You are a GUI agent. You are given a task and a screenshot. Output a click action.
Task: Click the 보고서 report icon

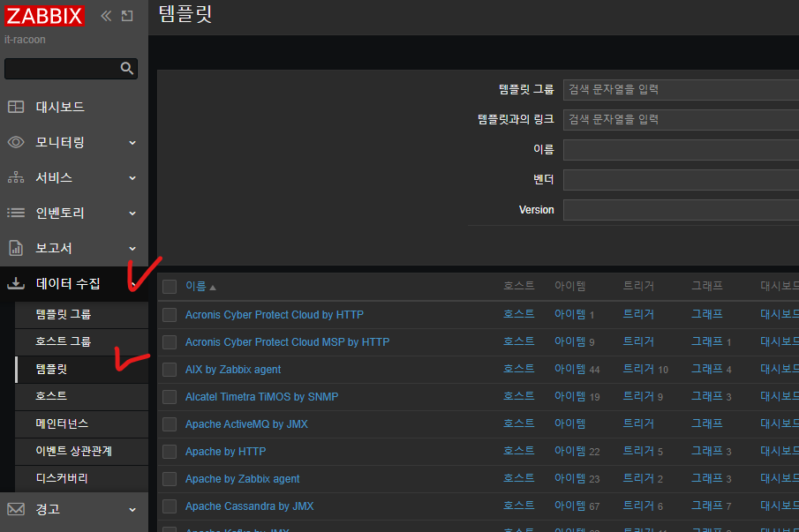(x=16, y=248)
